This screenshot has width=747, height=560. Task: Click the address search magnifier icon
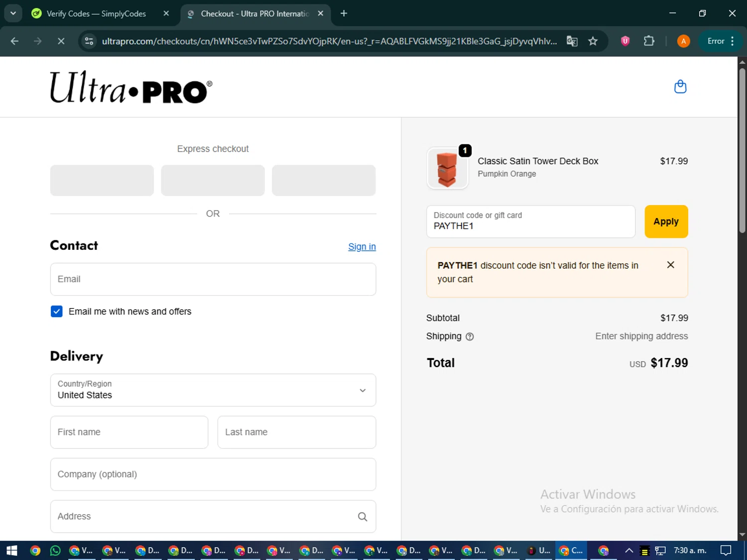point(363,517)
